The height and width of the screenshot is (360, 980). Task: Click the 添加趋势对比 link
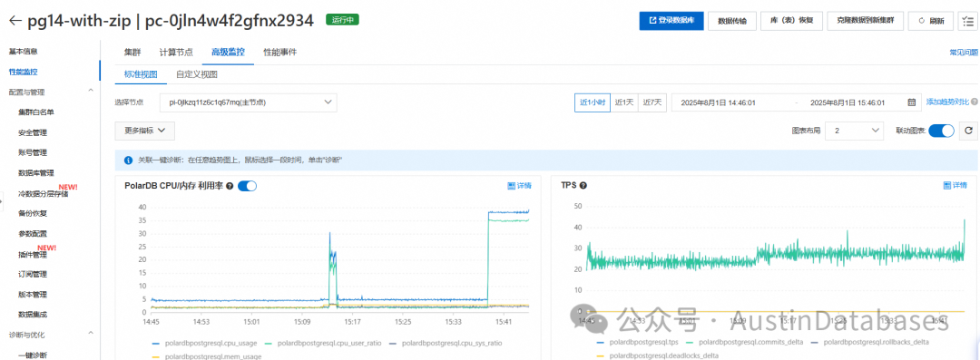947,102
